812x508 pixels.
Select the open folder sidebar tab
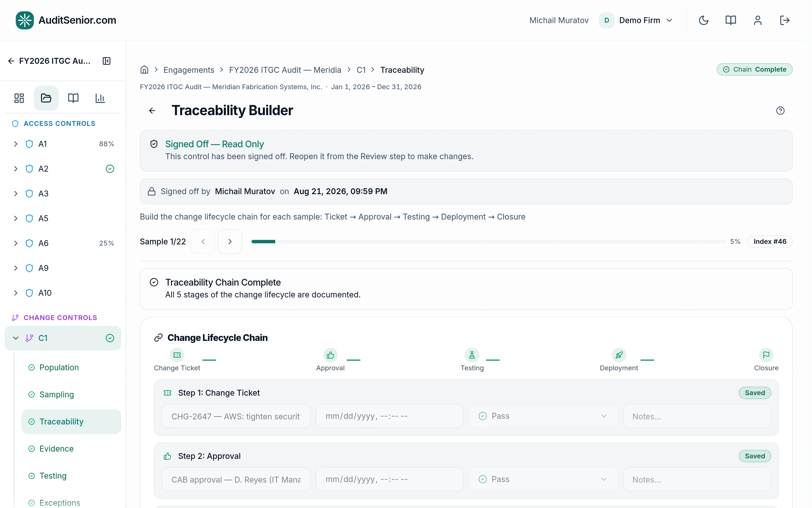point(46,98)
